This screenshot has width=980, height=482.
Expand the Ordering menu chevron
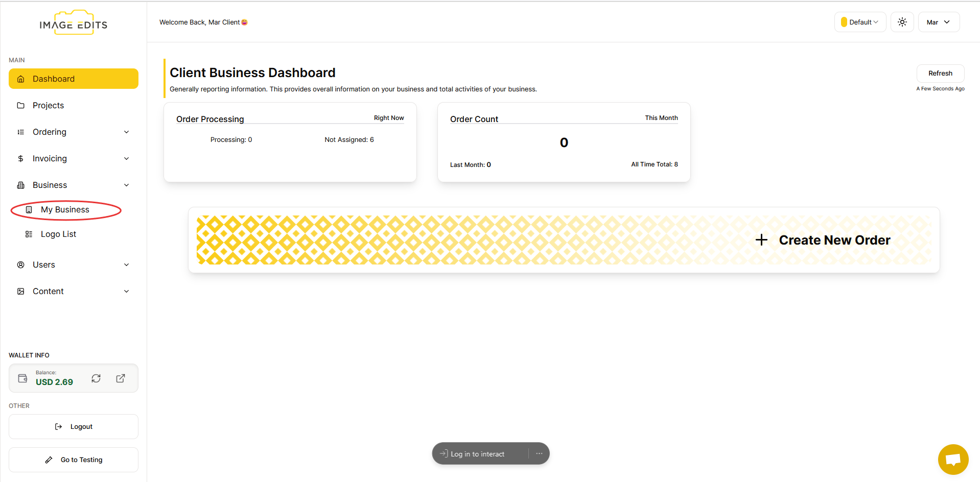coord(127,132)
